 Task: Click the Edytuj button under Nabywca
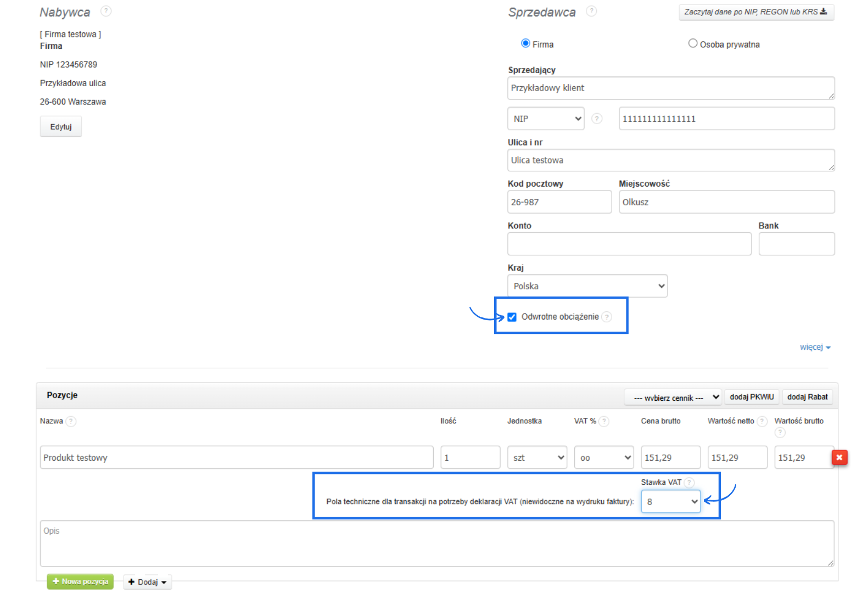point(61,127)
